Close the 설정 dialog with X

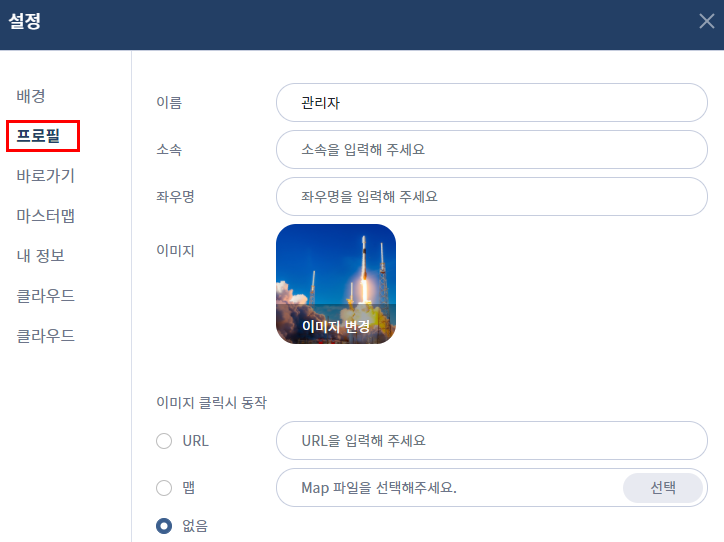tap(706, 21)
